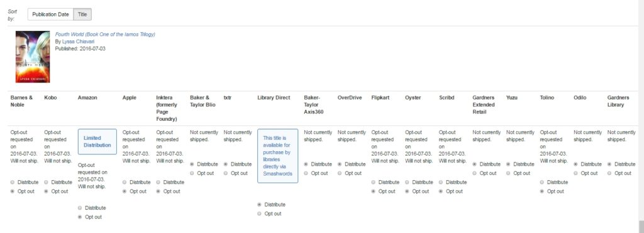Select Distribute for Amazon
The width and height of the screenshot is (644, 233).
click(x=80, y=208)
